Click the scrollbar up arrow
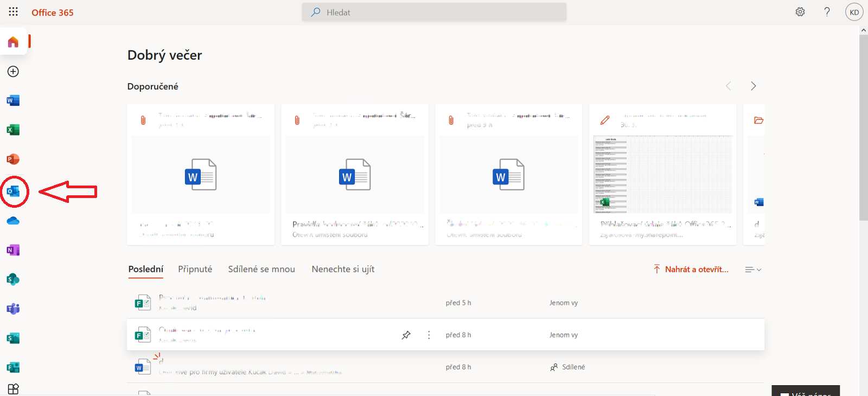Viewport: 868px width, 396px height. click(863, 30)
